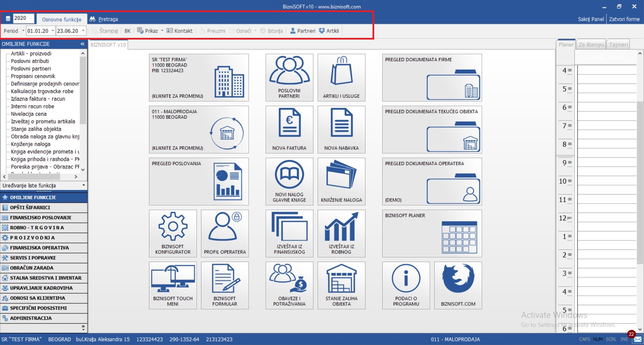The height and width of the screenshot is (345, 644).
Task: Open Artikli - proizvodi in favorites tree
Action: click(31, 53)
